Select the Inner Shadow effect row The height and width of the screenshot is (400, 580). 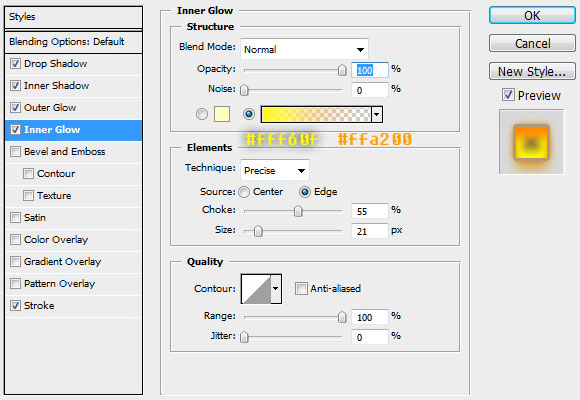[73, 85]
